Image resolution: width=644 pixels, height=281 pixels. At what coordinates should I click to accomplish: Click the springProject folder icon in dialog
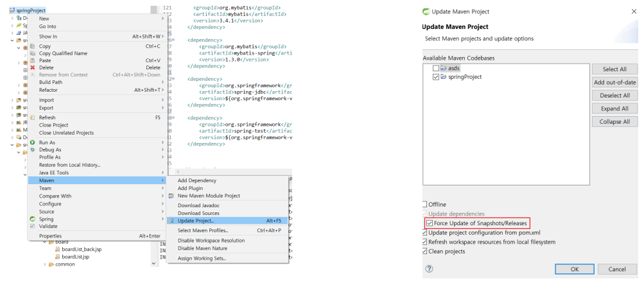click(x=444, y=77)
